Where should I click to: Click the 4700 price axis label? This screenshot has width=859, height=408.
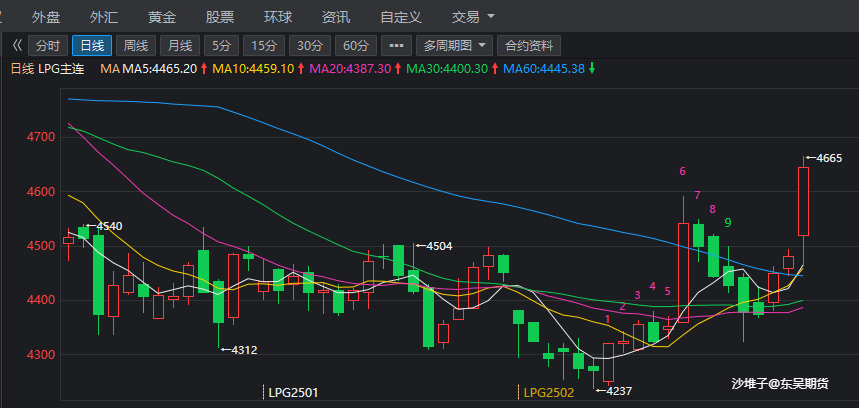[42, 136]
